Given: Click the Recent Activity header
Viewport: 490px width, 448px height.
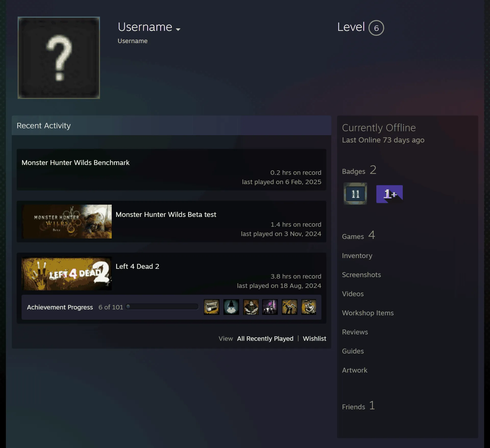Looking at the screenshot, I should pyautogui.click(x=171, y=125).
